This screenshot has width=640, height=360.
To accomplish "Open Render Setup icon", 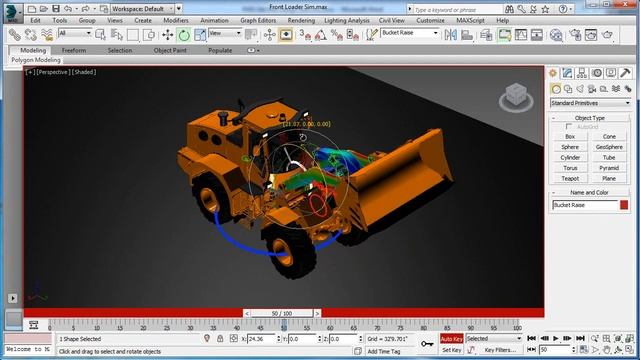I will coord(575,35).
